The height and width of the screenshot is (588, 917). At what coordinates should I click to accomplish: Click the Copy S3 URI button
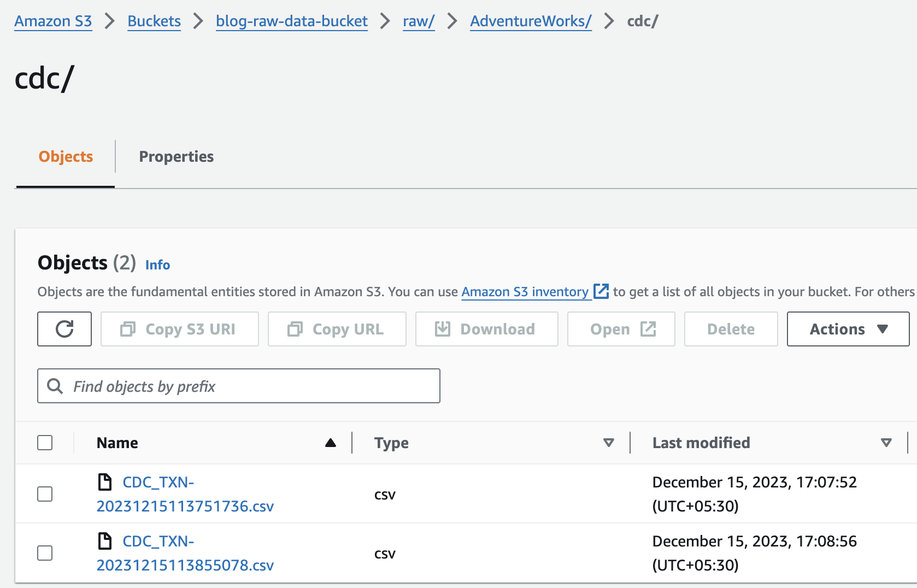179,329
